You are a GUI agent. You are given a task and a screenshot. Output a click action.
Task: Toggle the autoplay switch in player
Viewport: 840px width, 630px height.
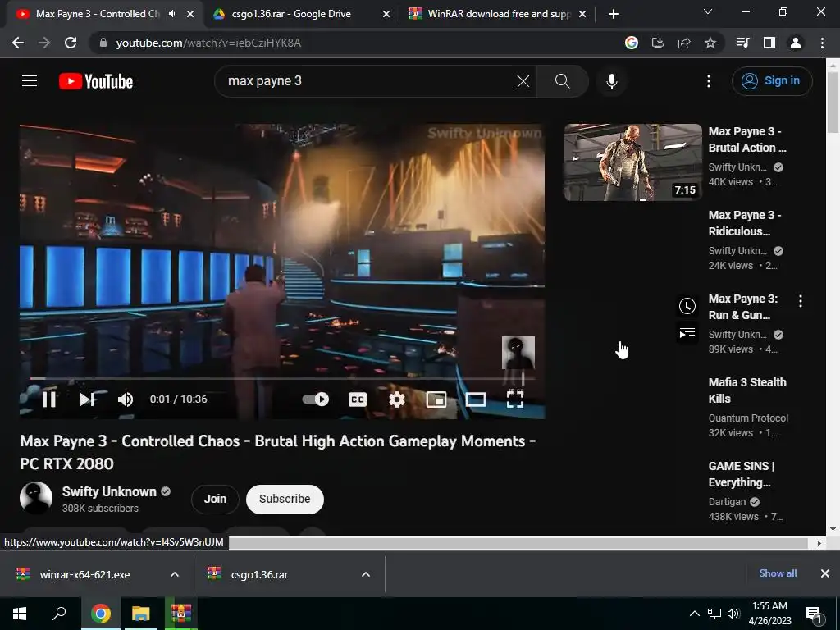[x=316, y=399]
